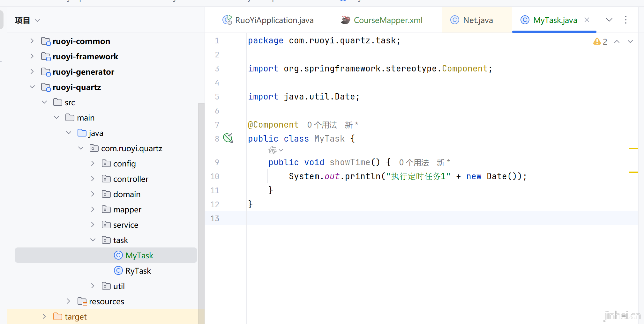644x324 pixels.
Task: Switch to the Net.java tab
Action: (472, 20)
